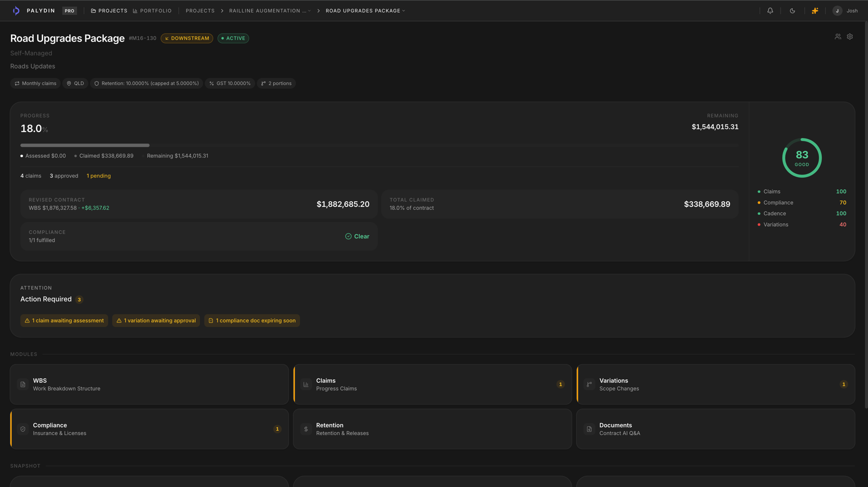Open the Palydin logo icon
Screen dimensions: 868x487
[16, 10]
